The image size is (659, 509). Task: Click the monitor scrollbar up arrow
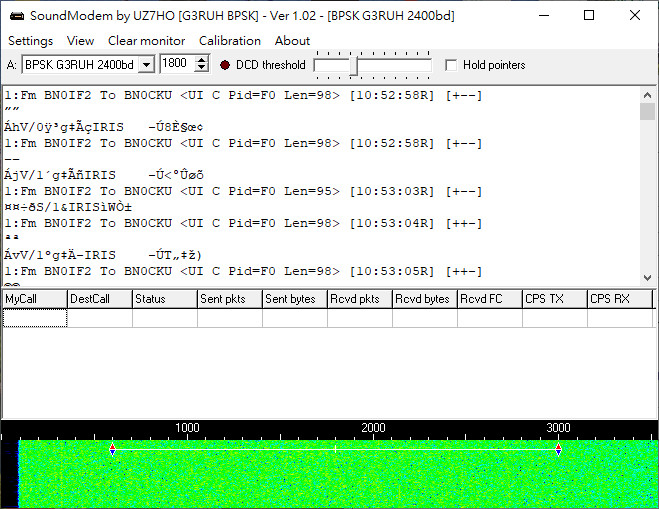point(647,95)
